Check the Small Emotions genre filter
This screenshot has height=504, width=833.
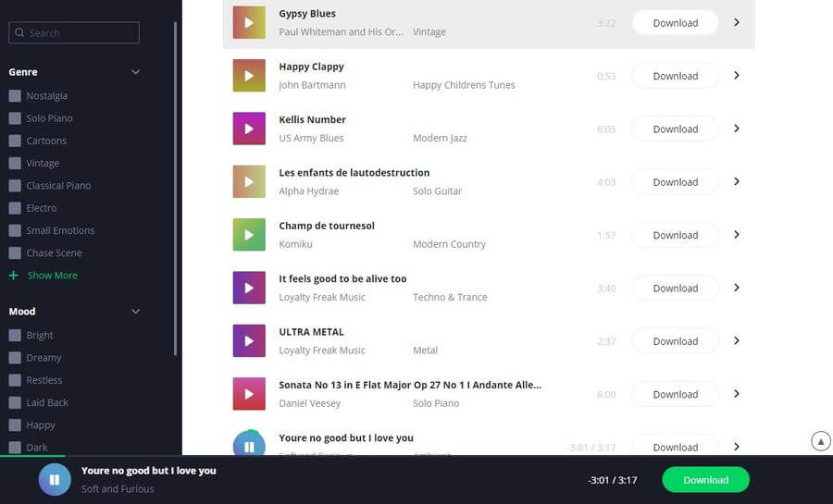pos(15,230)
